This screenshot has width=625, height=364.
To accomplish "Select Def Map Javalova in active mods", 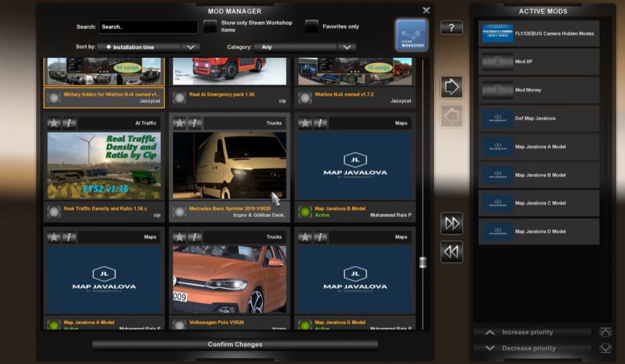I will [x=539, y=118].
